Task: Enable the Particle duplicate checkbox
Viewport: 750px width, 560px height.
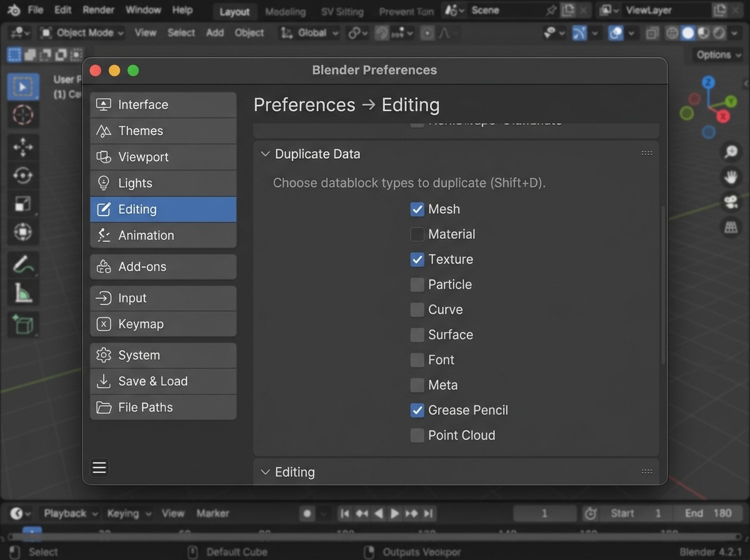Action: (x=417, y=285)
